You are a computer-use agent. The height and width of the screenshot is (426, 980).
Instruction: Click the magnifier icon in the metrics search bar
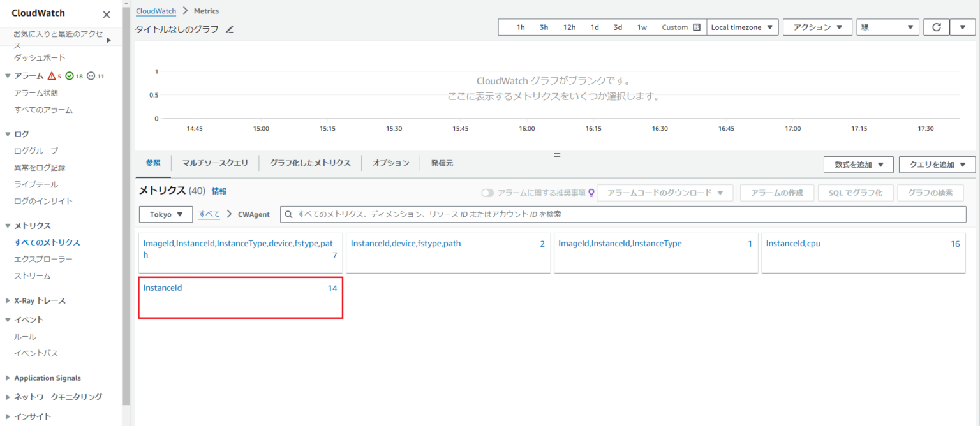click(x=290, y=214)
